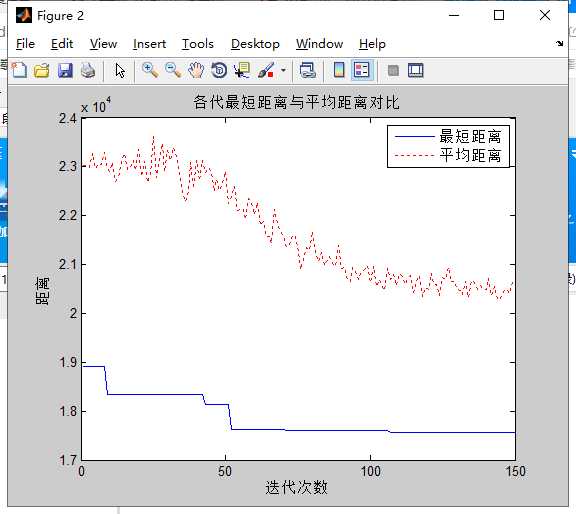Select the Pan hand tool
The width and height of the screenshot is (576, 514).
pos(196,70)
